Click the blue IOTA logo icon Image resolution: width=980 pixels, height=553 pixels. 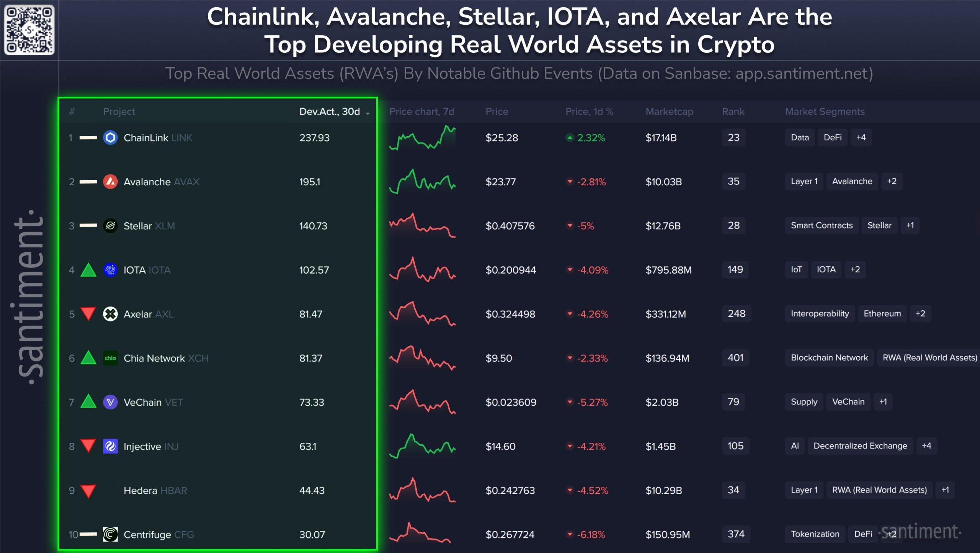[x=110, y=270]
